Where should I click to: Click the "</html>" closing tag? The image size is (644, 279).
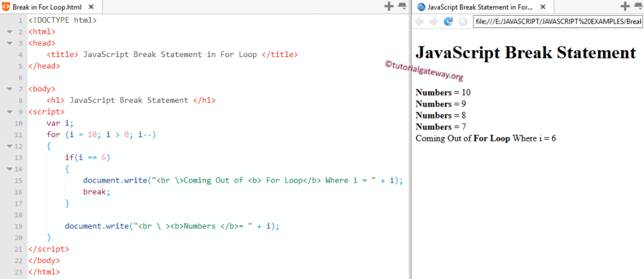click(44, 272)
